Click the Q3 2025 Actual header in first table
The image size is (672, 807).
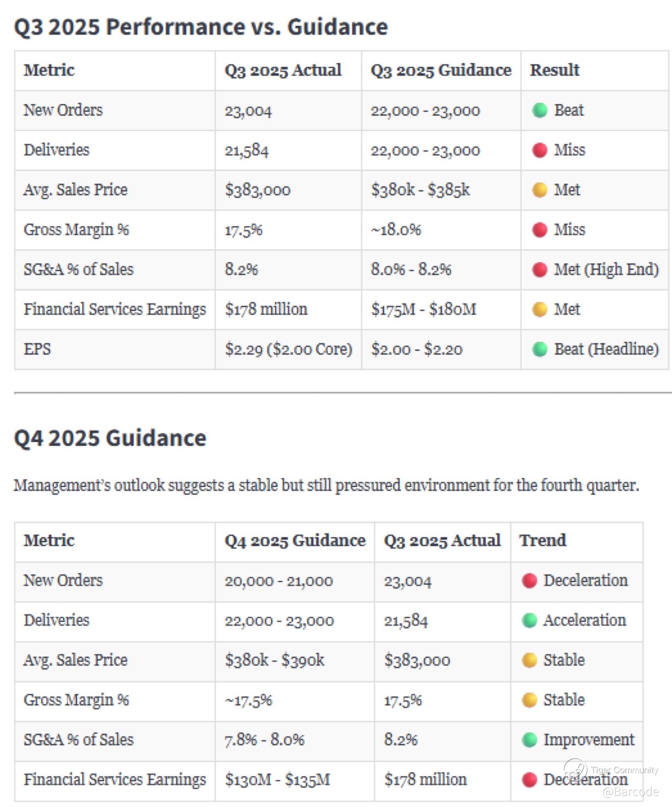pyautogui.click(x=283, y=70)
